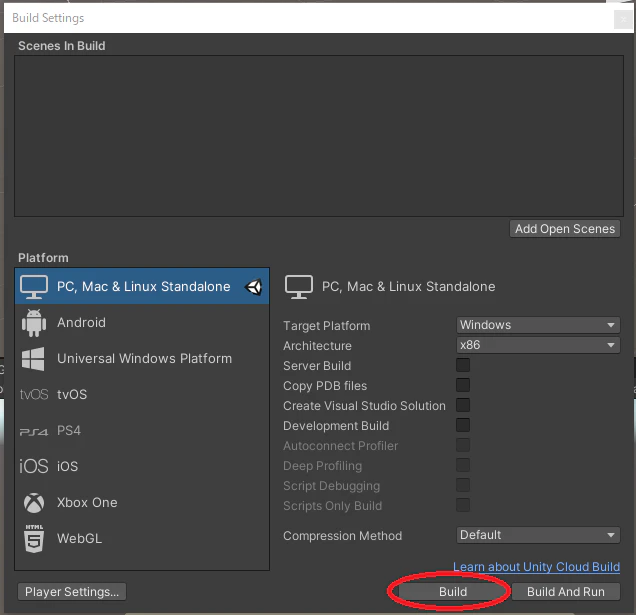
Task: Open the Target Platform dropdown set to Windows
Action: point(538,325)
